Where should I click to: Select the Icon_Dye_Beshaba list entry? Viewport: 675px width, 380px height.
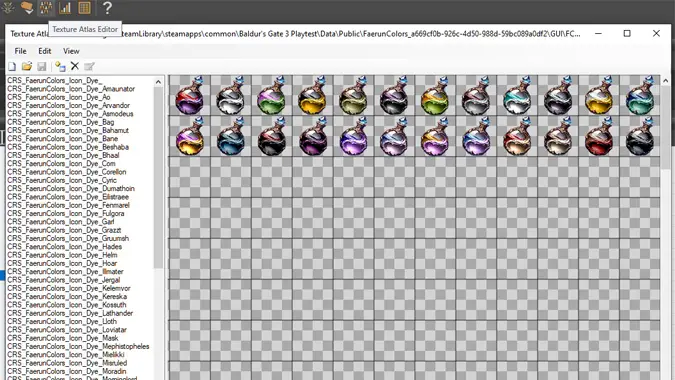[x=68, y=147]
